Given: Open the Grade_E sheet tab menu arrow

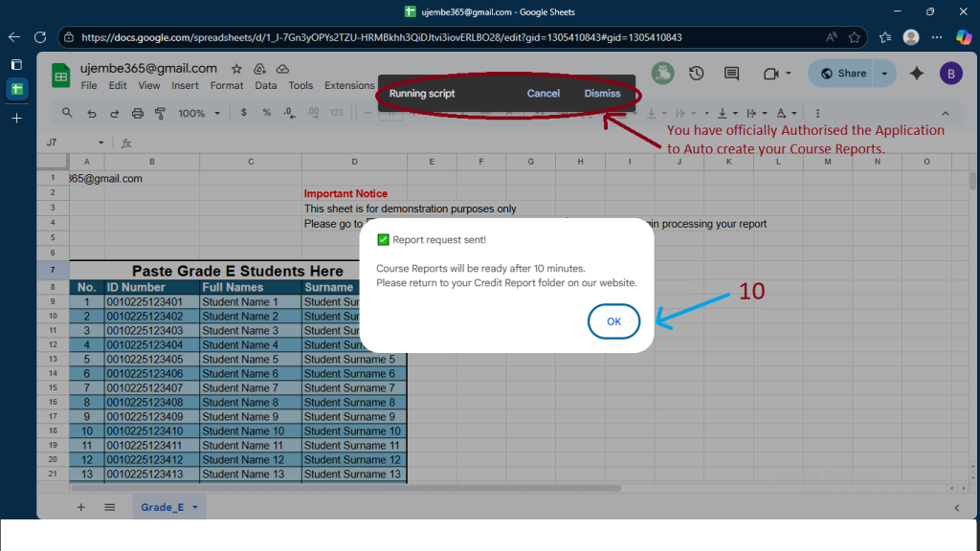Looking at the screenshot, I should (x=195, y=507).
